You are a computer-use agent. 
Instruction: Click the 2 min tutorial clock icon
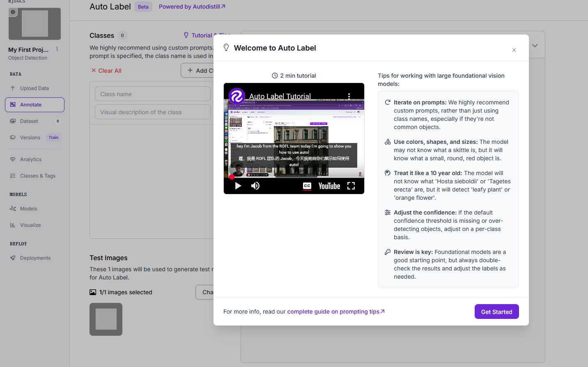click(x=275, y=76)
